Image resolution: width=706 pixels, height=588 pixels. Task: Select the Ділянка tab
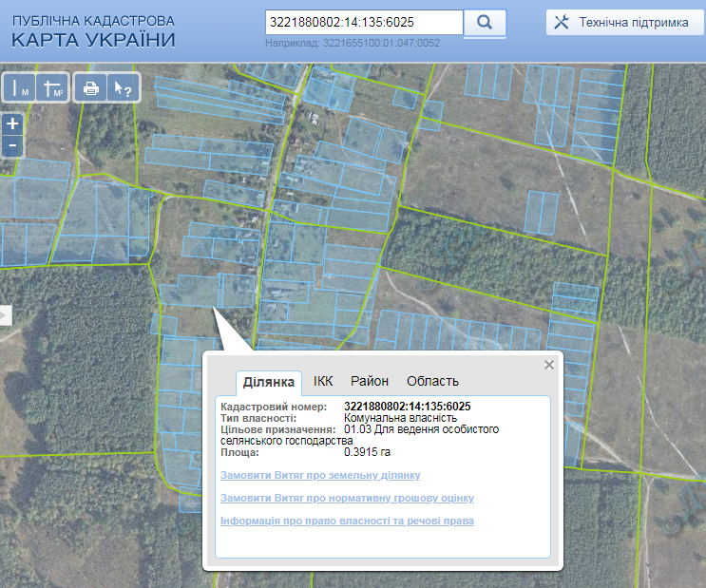[269, 382]
